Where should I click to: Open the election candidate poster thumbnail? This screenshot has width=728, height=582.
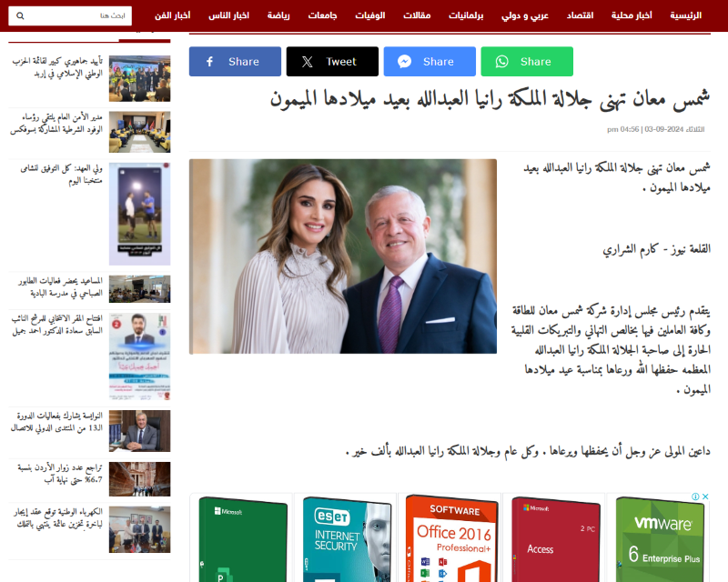coord(140,356)
